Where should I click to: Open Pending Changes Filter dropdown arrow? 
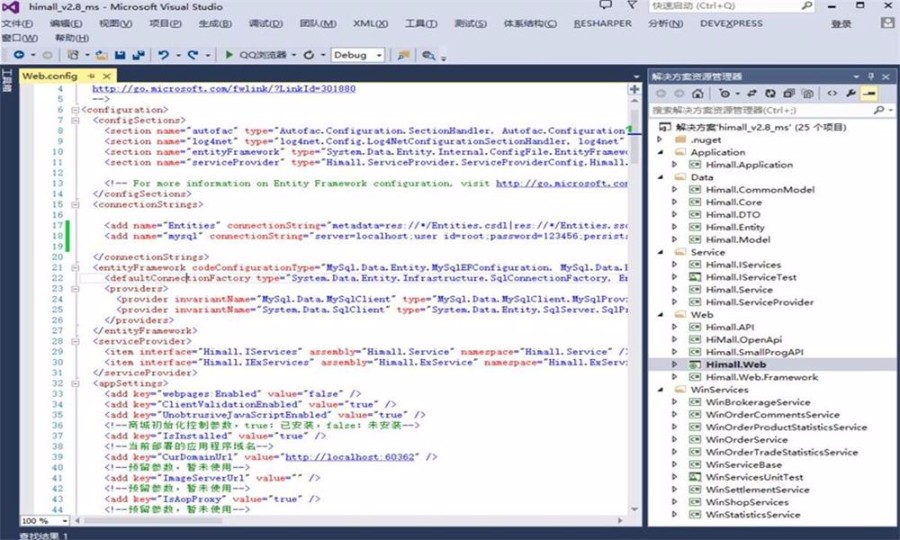coord(738,94)
